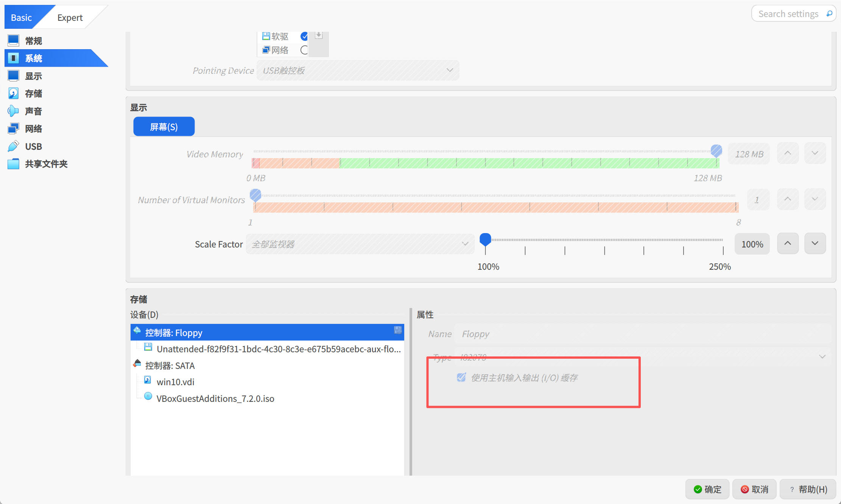Image resolution: width=841 pixels, height=504 pixels.
Task: Switch to the Expert tab
Action: point(70,17)
